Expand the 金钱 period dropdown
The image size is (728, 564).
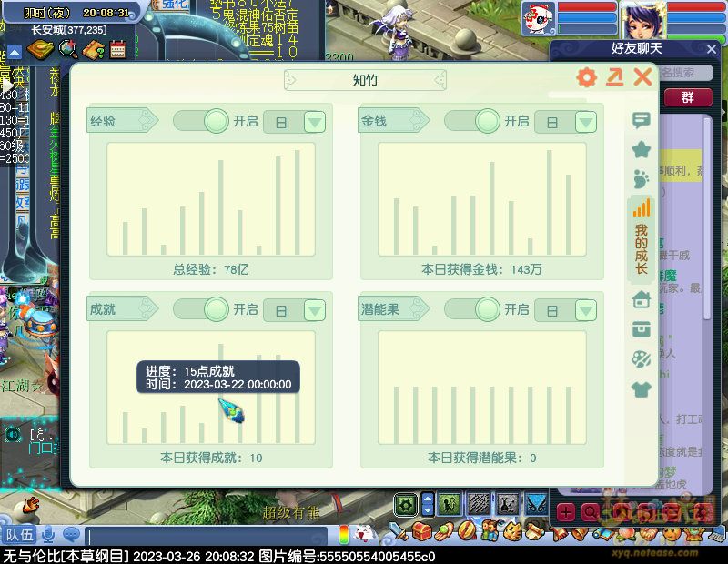pos(585,122)
